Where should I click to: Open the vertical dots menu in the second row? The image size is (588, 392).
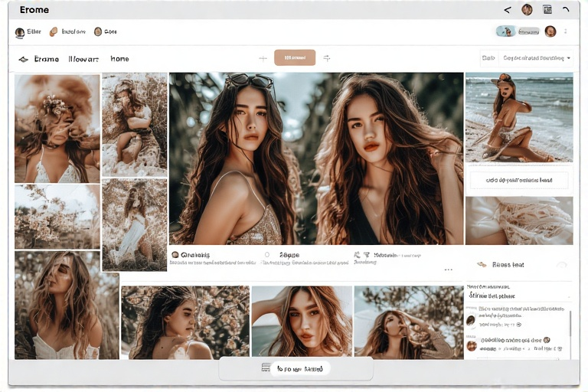coord(566,32)
